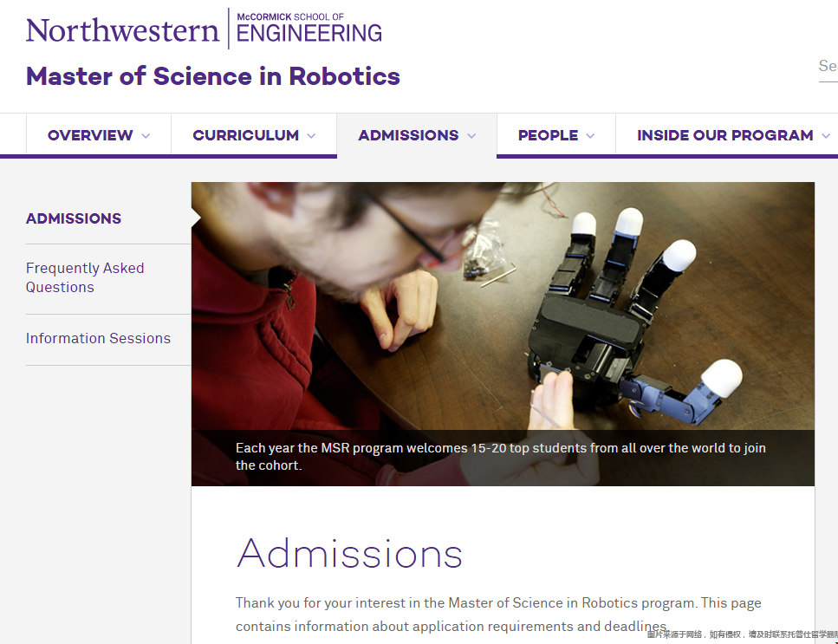Expand the chevron next to Curriculum
Viewport: 838px width, 644px height.
(311, 136)
